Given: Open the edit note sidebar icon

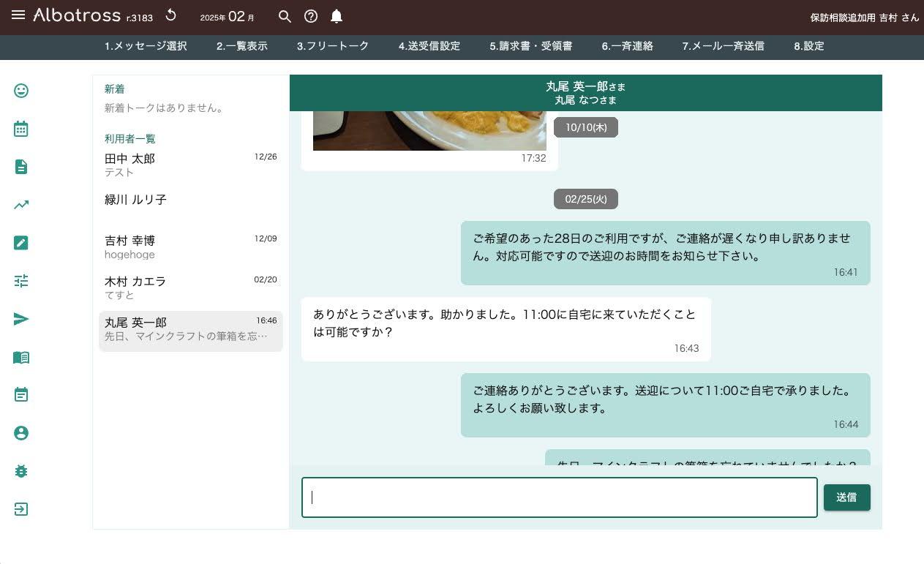Looking at the screenshot, I should coord(21,243).
